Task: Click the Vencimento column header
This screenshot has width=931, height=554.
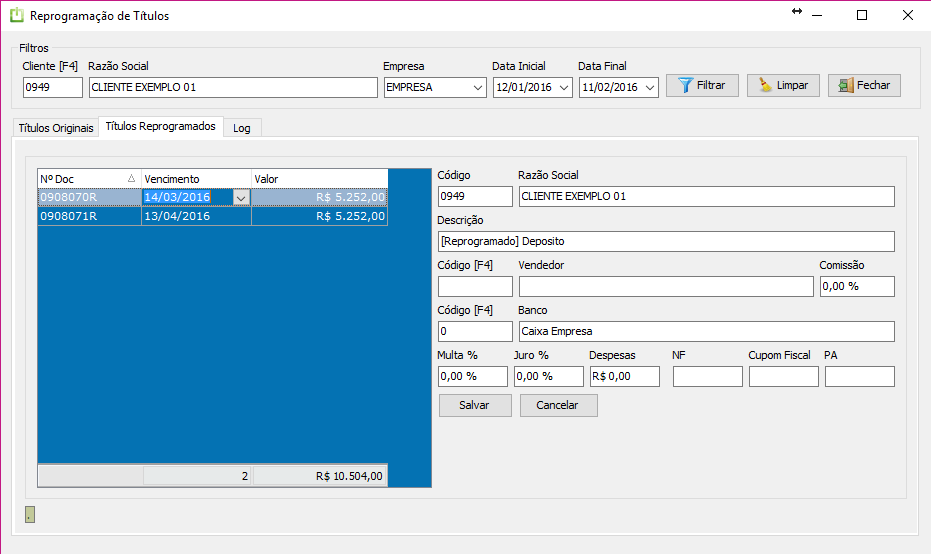Action: click(x=195, y=179)
